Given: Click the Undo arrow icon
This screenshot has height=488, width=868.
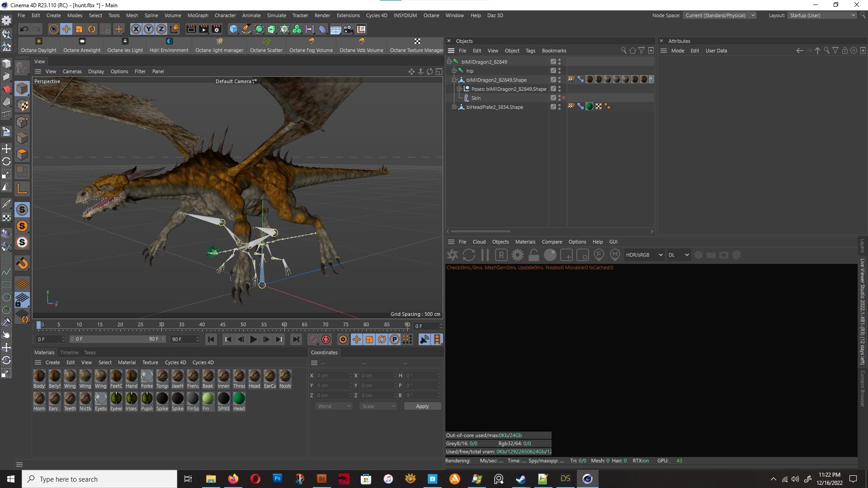Looking at the screenshot, I should (x=24, y=29).
